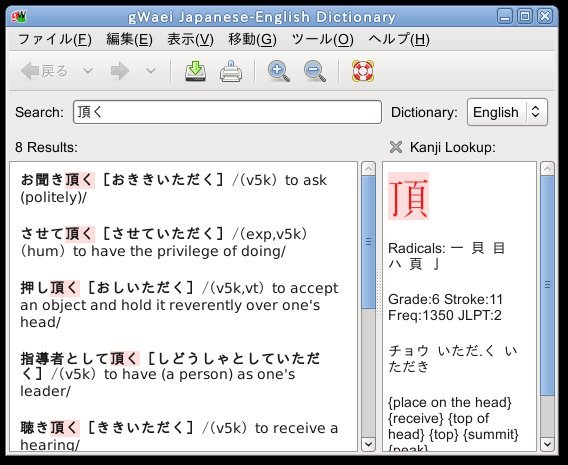Close the Kanji Lookup panel
This screenshot has height=465, width=568.
(x=396, y=147)
